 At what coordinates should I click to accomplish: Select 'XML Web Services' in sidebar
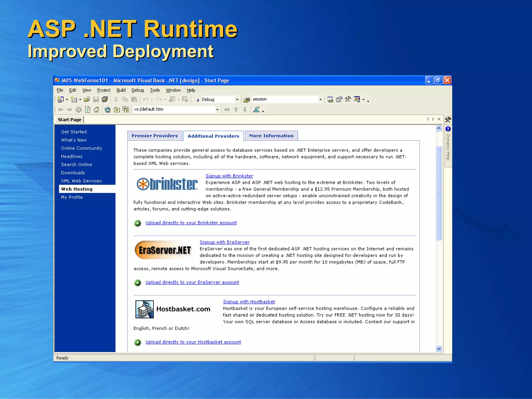tap(81, 181)
